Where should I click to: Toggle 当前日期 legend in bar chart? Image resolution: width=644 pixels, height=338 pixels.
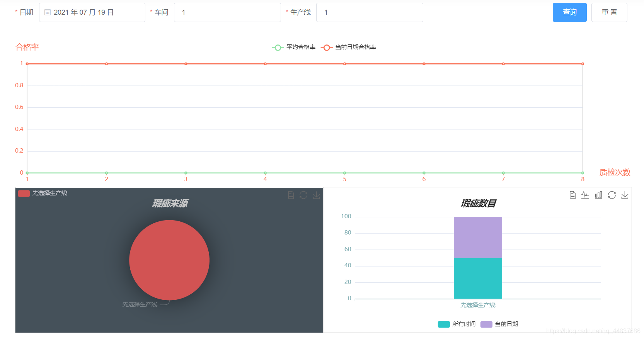(499, 324)
